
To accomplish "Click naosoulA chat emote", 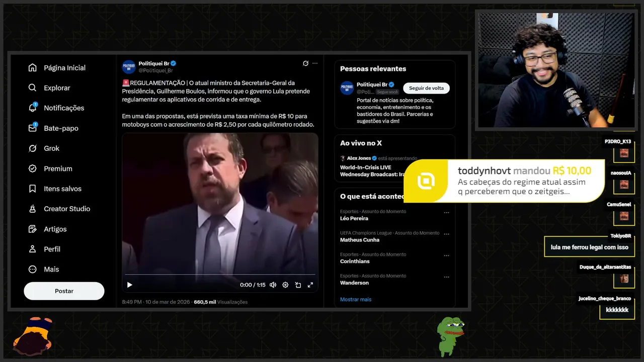I will pyautogui.click(x=624, y=185).
